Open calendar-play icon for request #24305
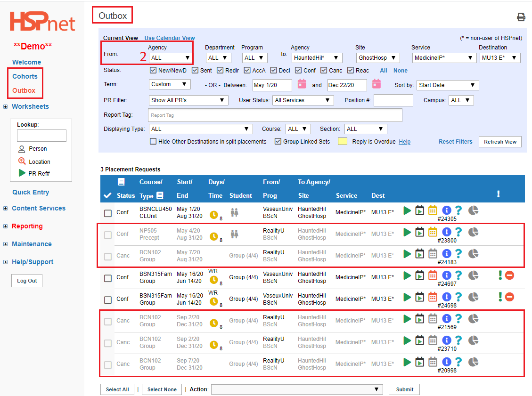Image resolution: width=532 pixels, height=396 pixels. (x=420, y=210)
